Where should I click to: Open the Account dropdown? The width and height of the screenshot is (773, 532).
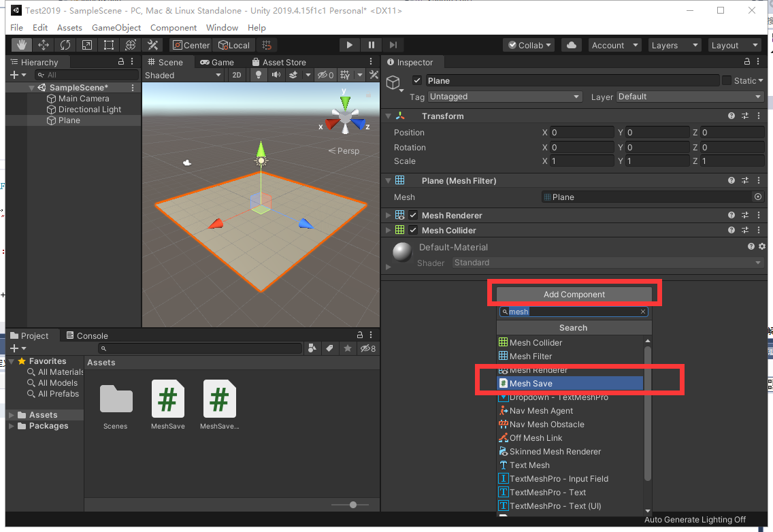pos(614,45)
